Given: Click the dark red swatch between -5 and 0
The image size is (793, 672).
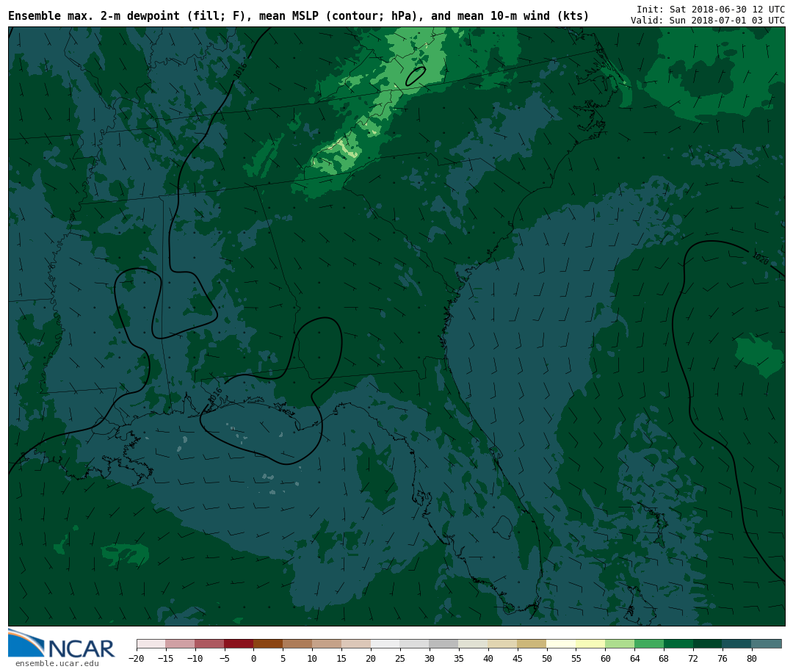Looking at the screenshot, I should click(x=239, y=643).
